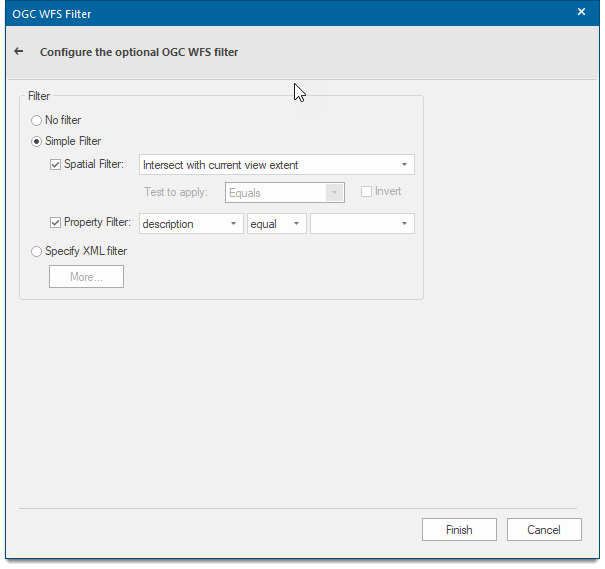Click the Configure the optional OGC WFS filter heading
The height and width of the screenshot is (569, 605).
pos(139,52)
